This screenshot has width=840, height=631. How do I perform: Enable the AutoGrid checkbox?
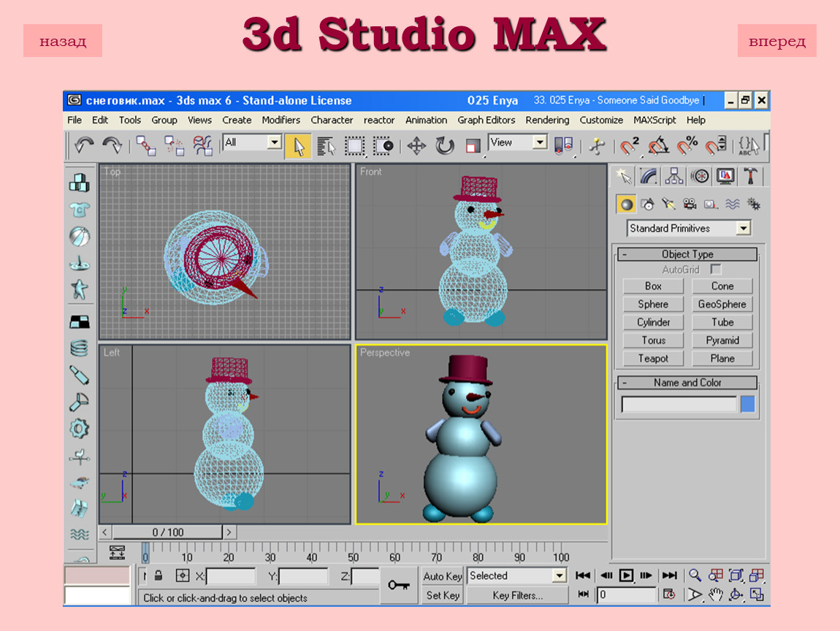click(716, 269)
